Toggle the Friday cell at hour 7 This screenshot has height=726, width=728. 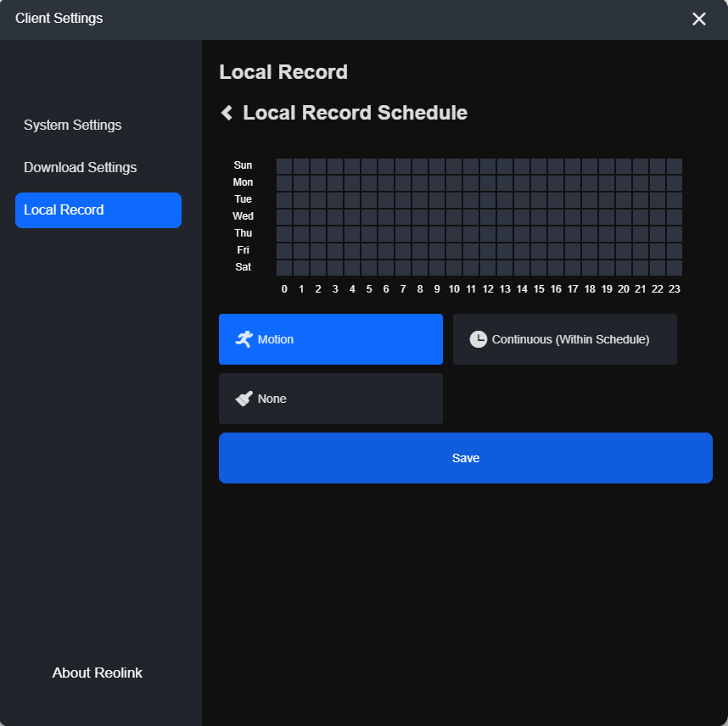pyautogui.click(x=403, y=251)
